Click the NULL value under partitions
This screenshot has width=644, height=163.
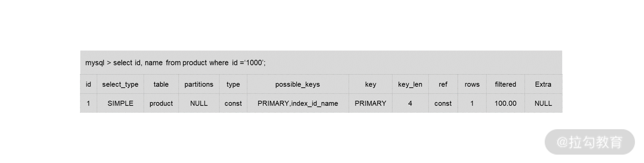[199, 103]
